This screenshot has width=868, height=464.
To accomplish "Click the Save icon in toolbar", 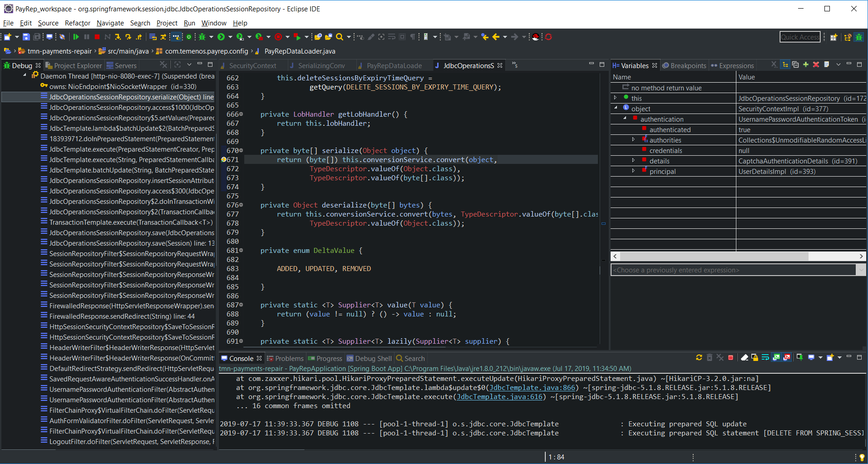I will pyautogui.click(x=26, y=37).
